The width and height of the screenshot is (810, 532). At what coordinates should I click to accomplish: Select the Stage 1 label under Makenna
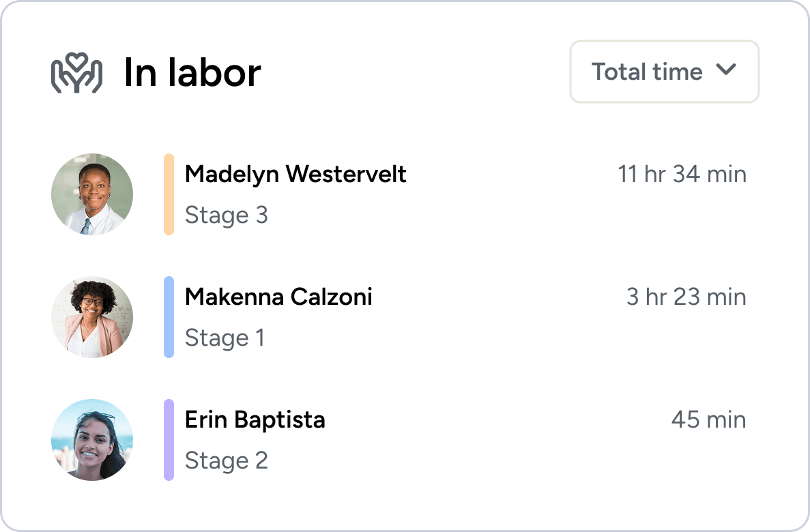pos(225,338)
